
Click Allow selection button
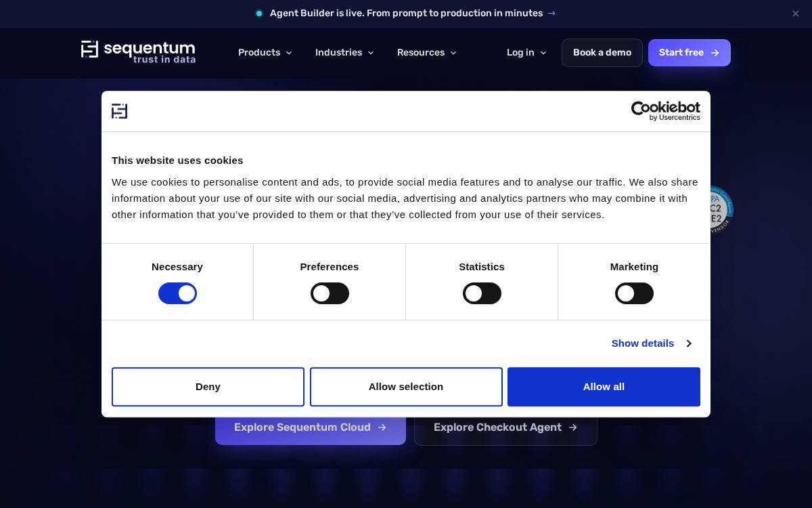tap(406, 387)
